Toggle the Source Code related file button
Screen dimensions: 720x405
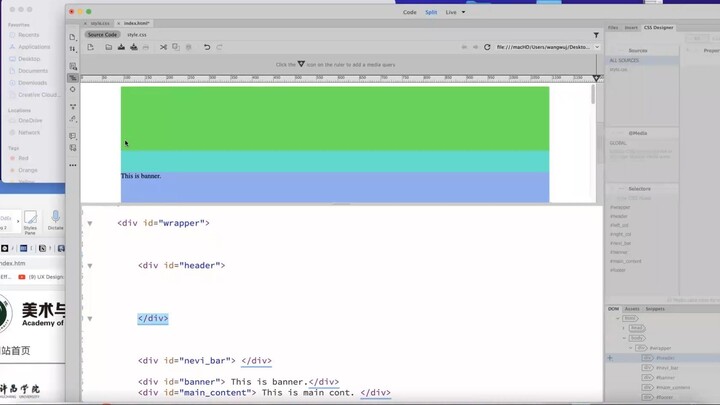click(x=102, y=35)
